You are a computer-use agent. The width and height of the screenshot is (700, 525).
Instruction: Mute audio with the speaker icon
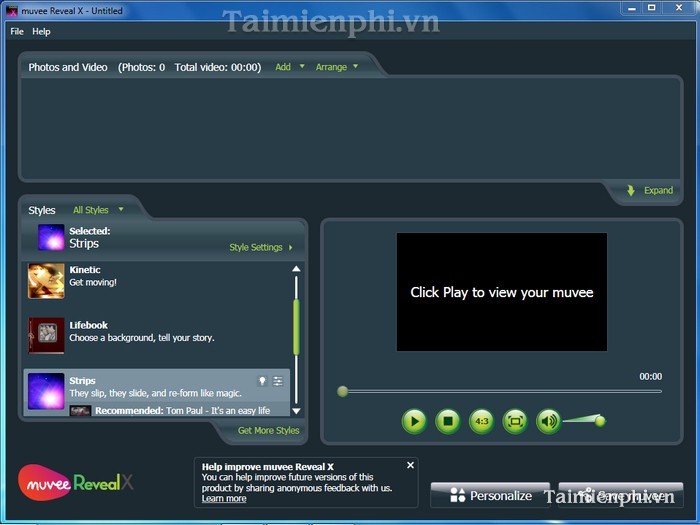tap(548, 421)
